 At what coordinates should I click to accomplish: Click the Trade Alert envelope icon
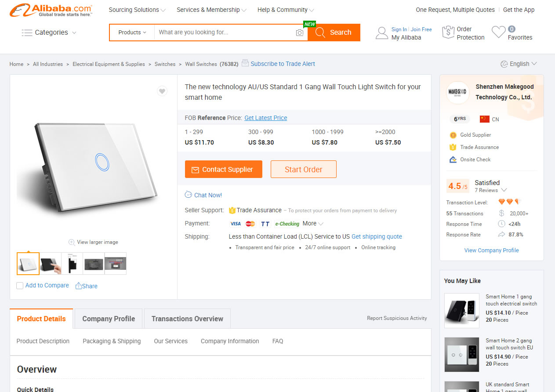coord(245,63)
